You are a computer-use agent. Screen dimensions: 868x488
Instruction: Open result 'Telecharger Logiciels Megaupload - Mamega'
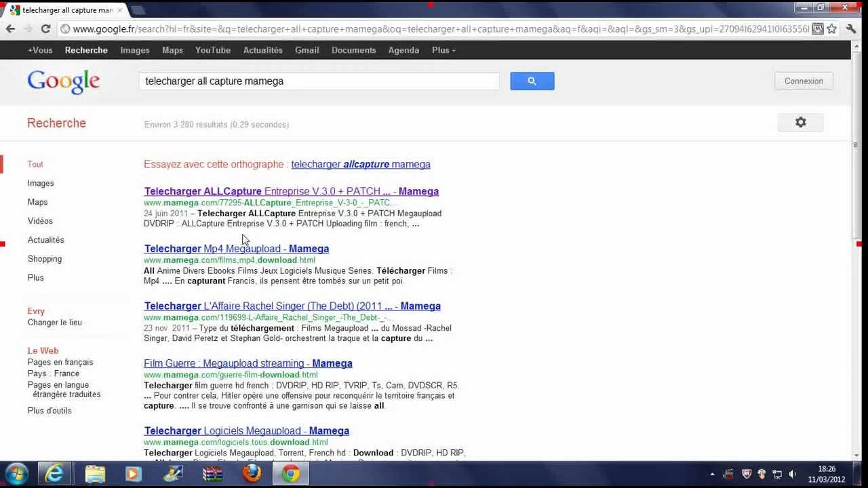[x=246, y=430]
